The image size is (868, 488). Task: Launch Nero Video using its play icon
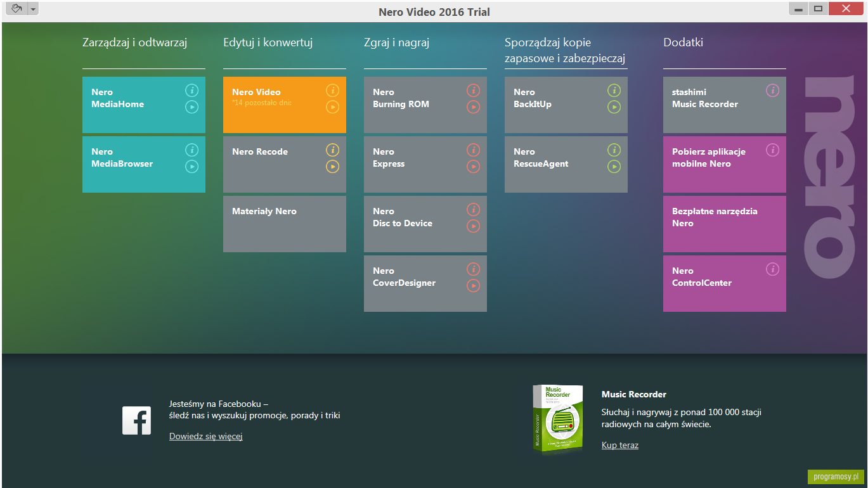click(x=332, y=107)
